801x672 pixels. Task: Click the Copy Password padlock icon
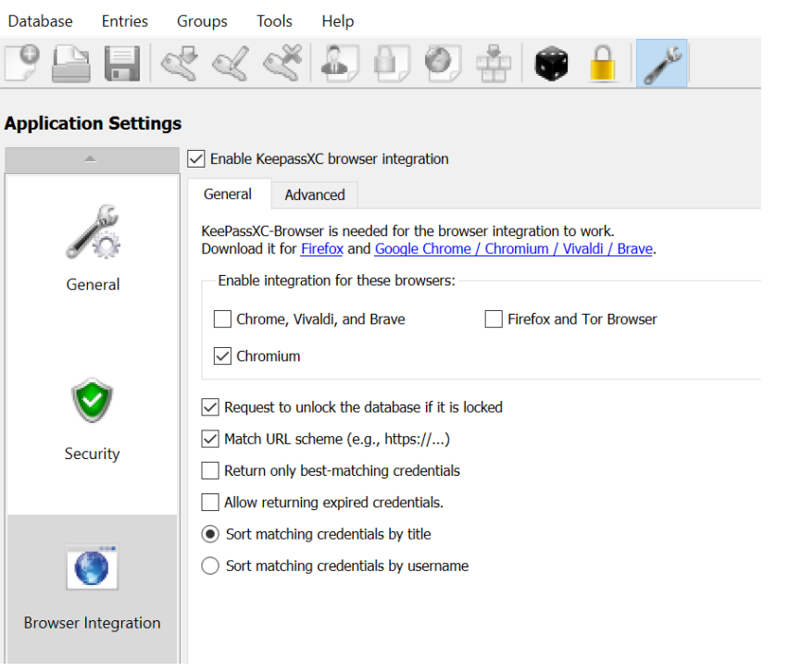(391, 63)
